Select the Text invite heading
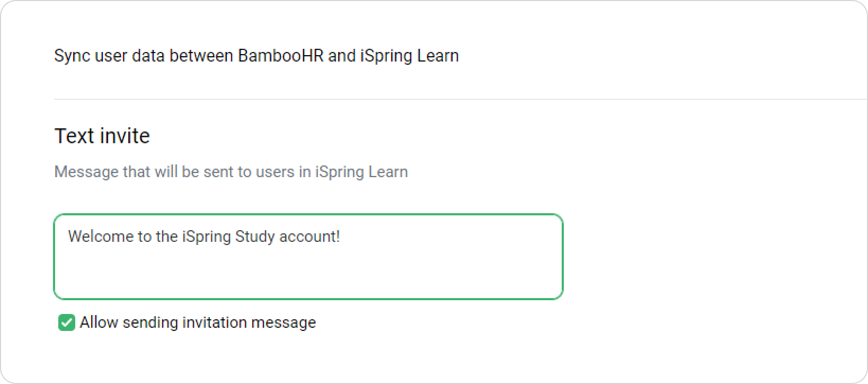 pyautogui.click(x=102, y=136)
